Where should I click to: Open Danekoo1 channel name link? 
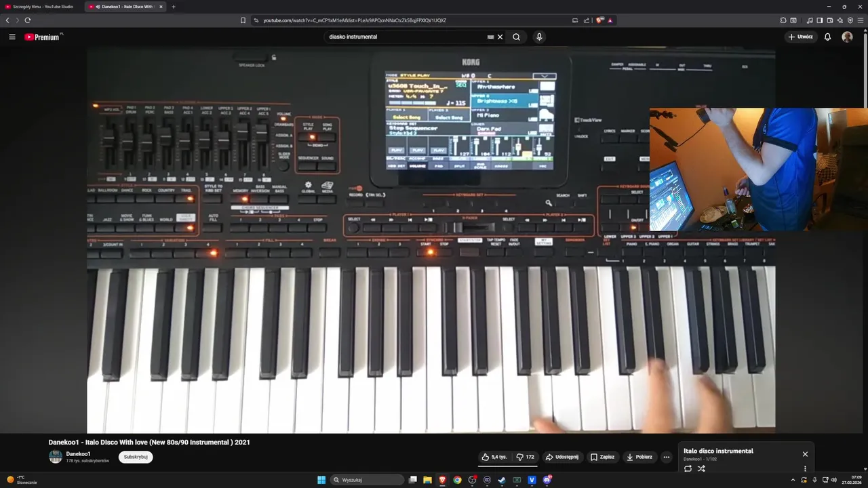78,454
